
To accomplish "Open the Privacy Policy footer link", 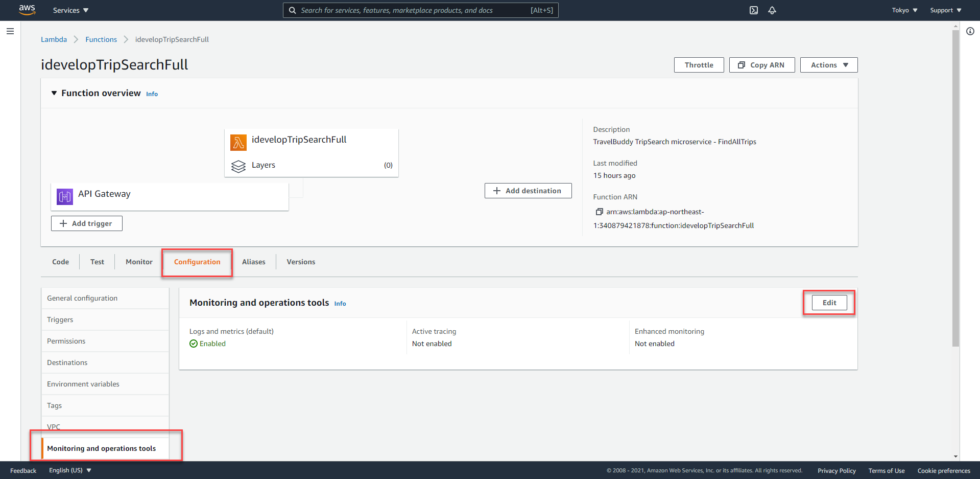I will click(x=836, y=470).
